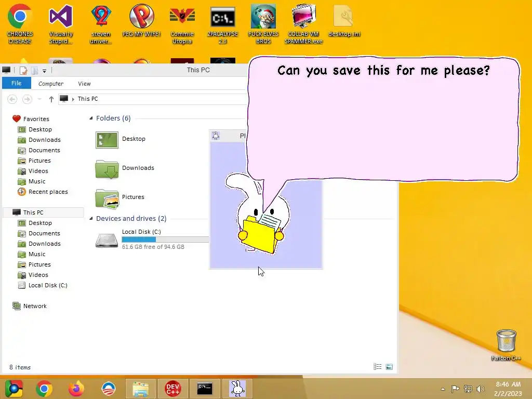Click the New folder quick access icon
Viewport: 532px width, 399px height.
35,71
